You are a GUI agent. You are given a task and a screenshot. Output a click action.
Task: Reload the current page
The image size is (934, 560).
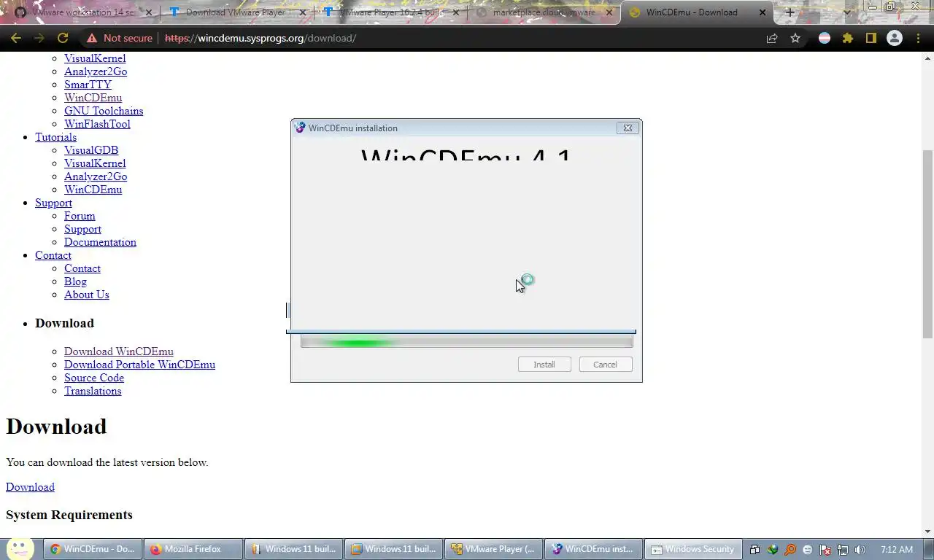[63, 38]
